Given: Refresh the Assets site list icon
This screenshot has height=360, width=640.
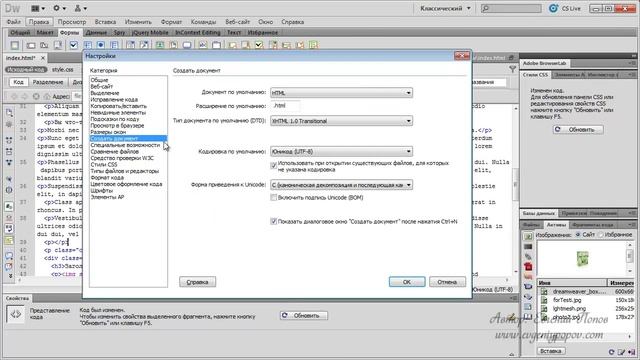Looking at the screenshot, I should pos(611,351).
